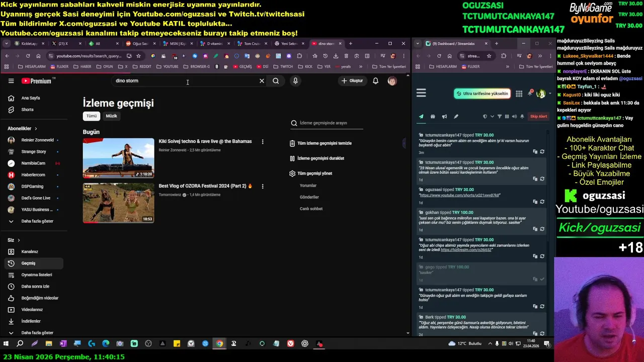644x362 pixels.
Task: Mute Streamlabs alerts with the speaker icon
Action: tap(514, 117)
